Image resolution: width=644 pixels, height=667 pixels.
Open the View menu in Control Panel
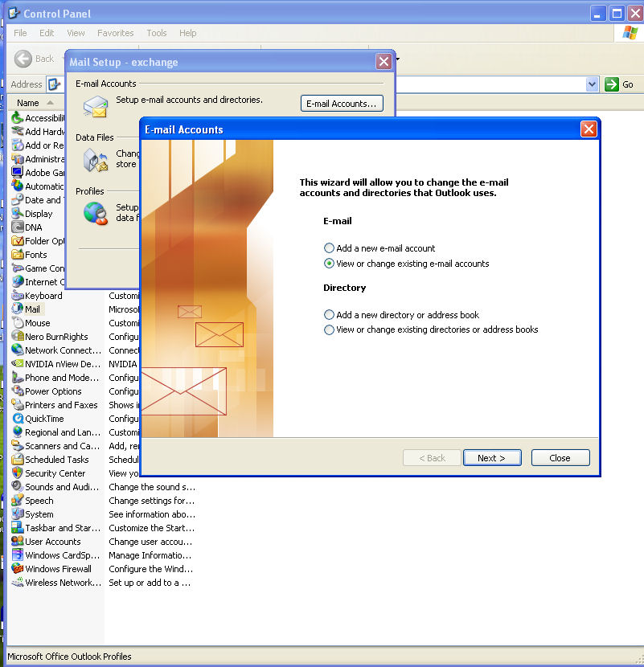point(76,33)
